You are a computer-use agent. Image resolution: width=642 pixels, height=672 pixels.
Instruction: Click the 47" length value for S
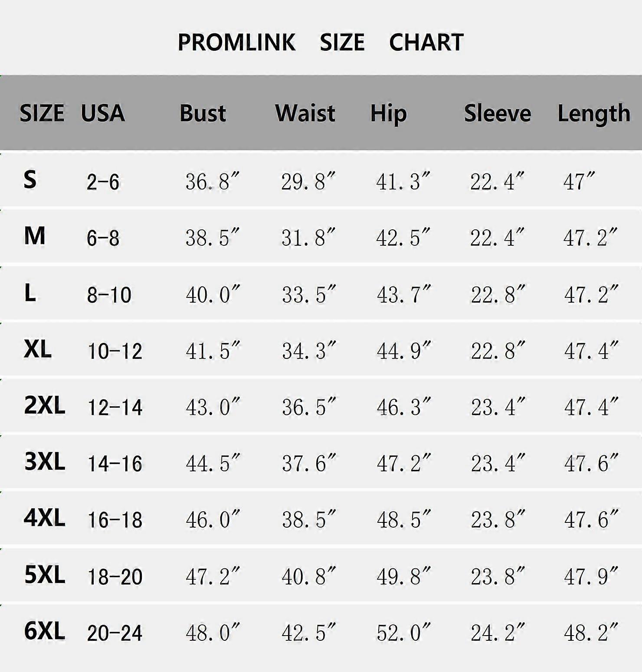click(x=579, y=181)
